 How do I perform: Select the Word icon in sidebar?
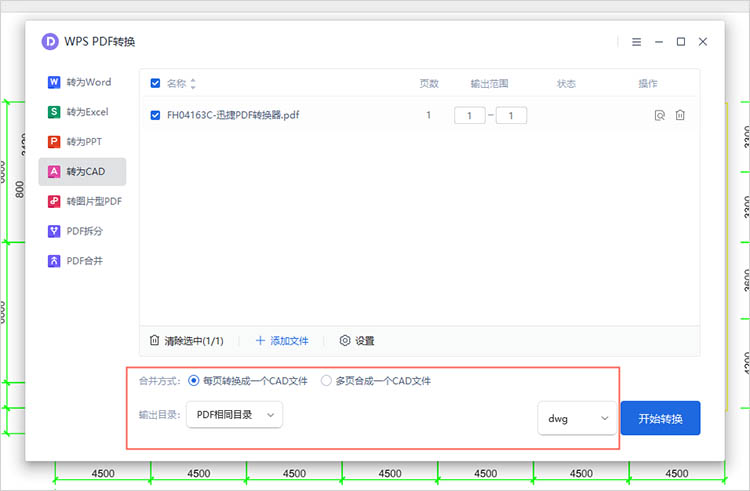pos(54,82)
